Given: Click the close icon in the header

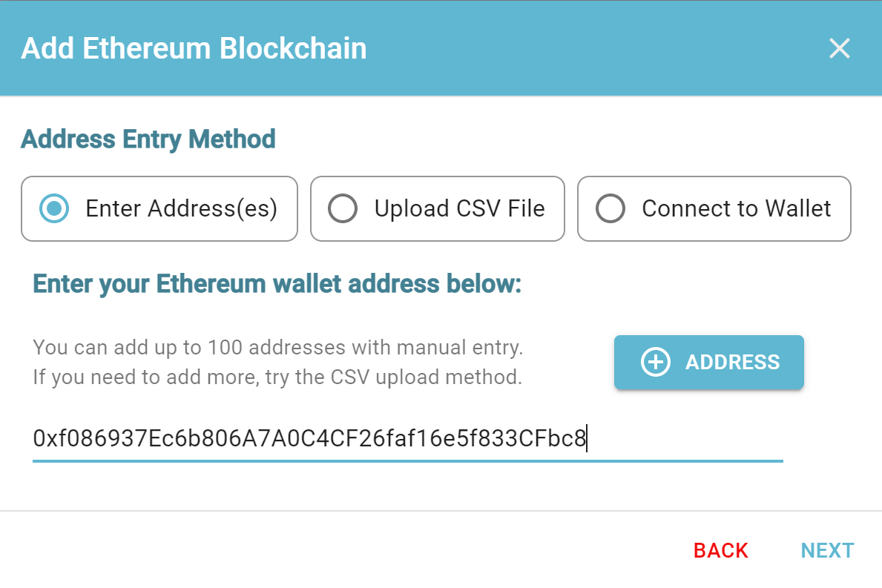Looking at the screenshot, I should (x=839, y=48).
